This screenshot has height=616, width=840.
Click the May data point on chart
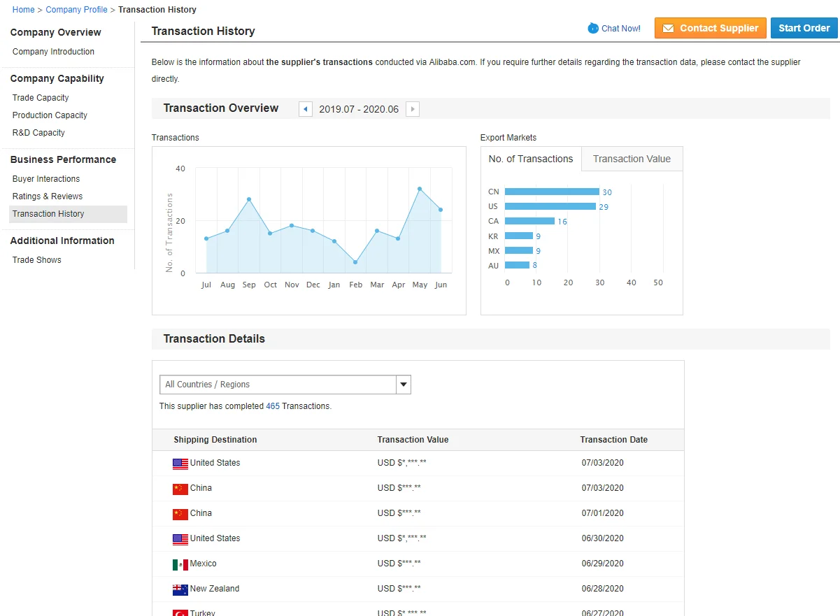[x=420, y=189]
